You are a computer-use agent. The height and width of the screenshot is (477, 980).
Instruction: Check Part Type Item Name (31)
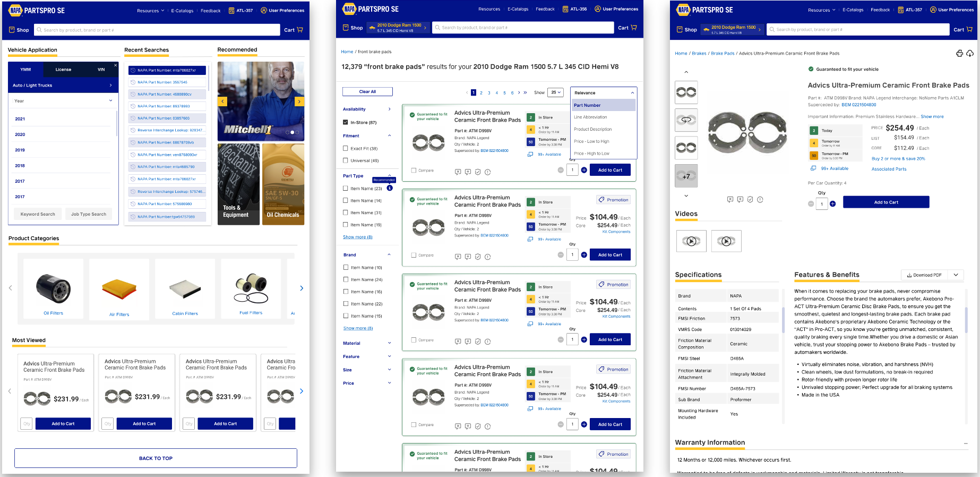346,212
